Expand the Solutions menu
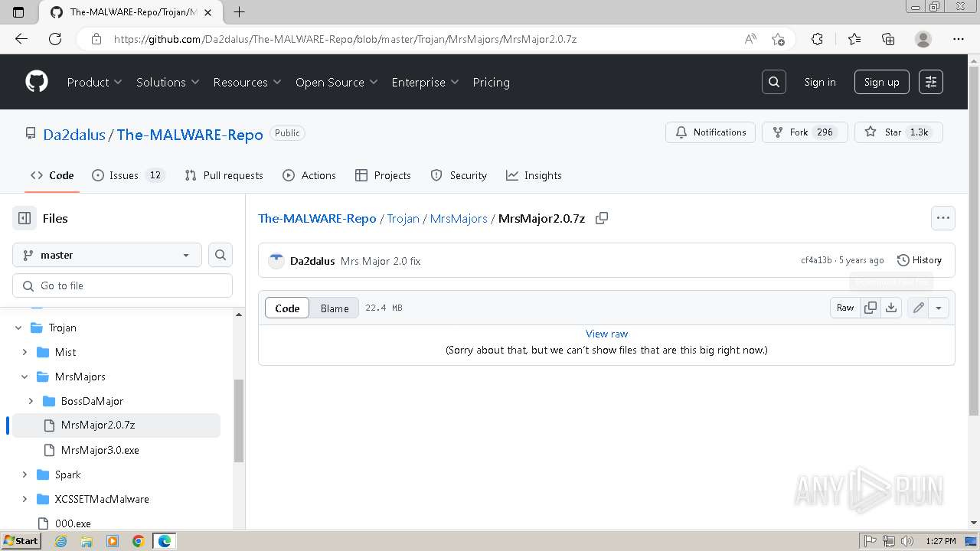This screenshot has width=980, height=551. (168, 82)
